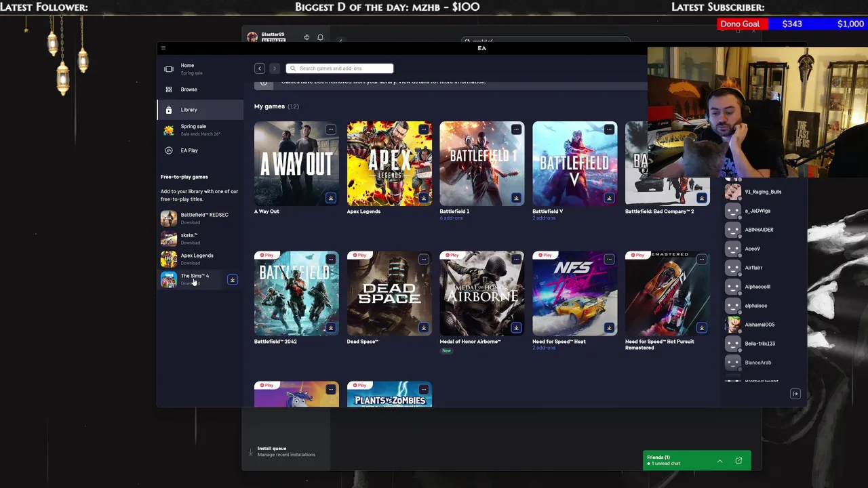Open Apex Legends free-to-play sidebar entry
The width and height of the screenshot is (868, 488).
pos(200,259)
